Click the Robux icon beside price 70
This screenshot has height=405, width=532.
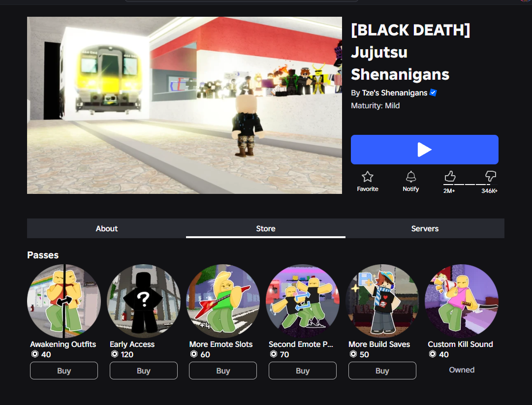pyautogui.click(x=274, y=354)
